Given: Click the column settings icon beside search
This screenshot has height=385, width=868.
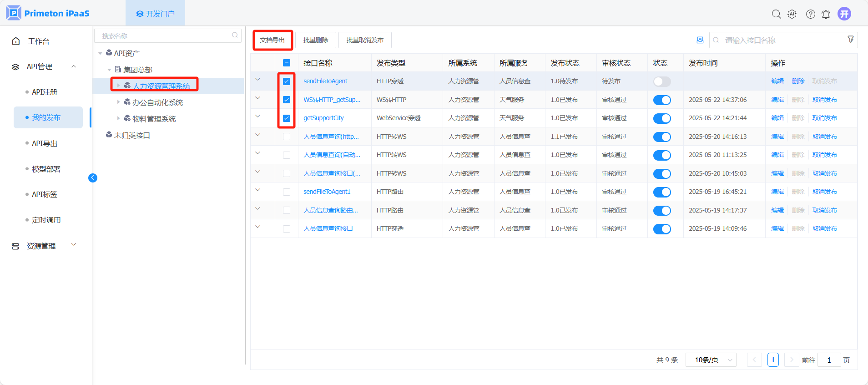Looking at the screenshot, I should click(700, 40).
